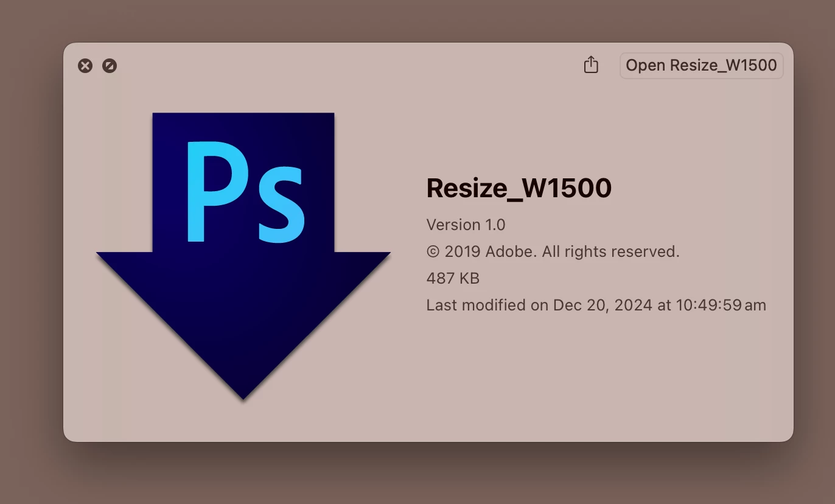Click the Photoshop droplet arrow icon

tap(243, 256)
